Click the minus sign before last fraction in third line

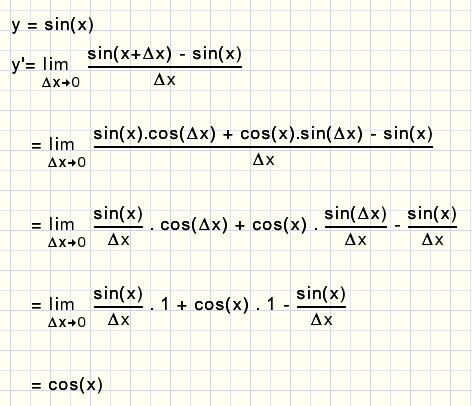[397, 226]
